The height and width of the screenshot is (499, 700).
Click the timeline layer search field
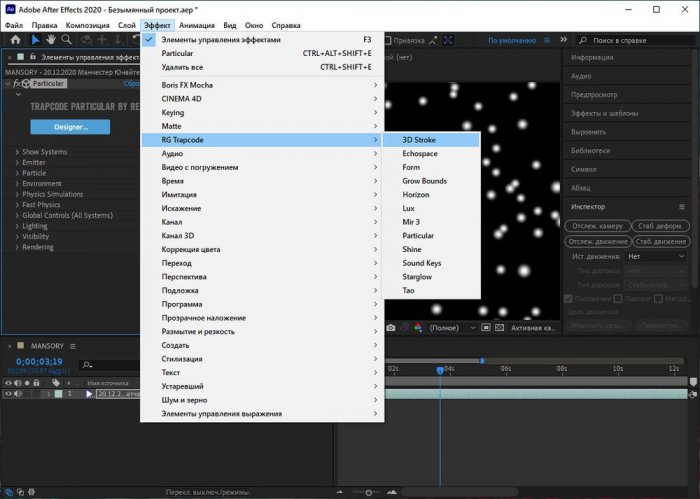[x=110, y=365]
